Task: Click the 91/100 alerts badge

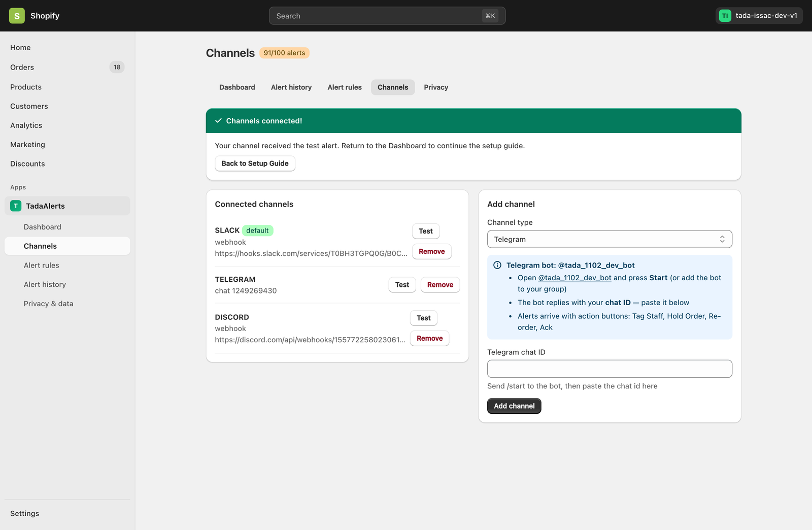Action: click(284, 53)
